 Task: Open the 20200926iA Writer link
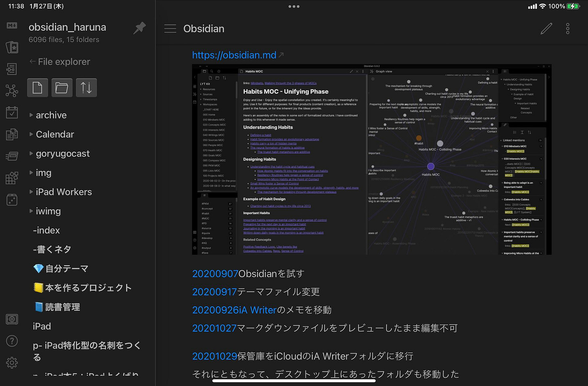pos(234,310)
